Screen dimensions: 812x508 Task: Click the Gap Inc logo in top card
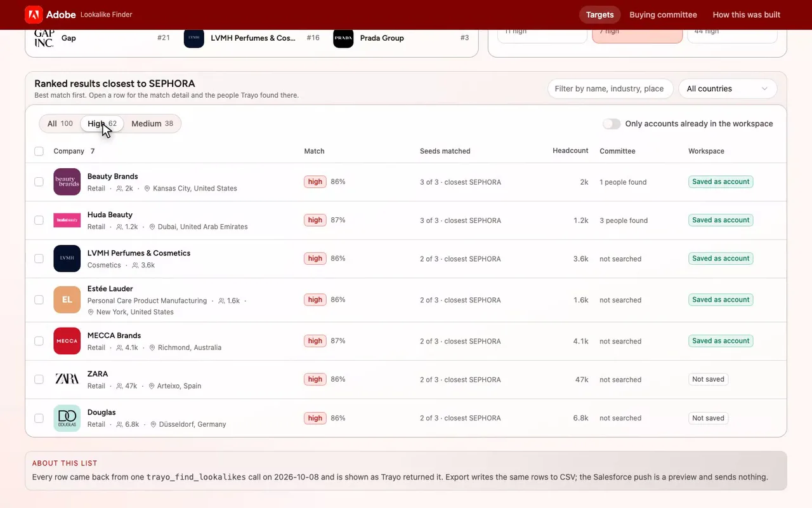(44, 37)
